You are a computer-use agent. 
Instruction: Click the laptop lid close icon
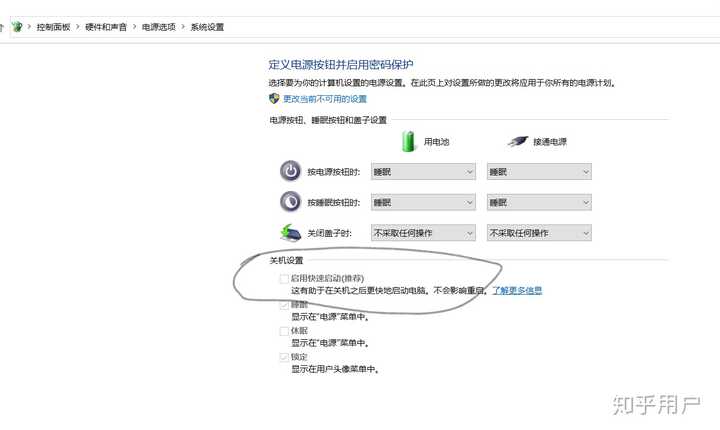(291, 232)
